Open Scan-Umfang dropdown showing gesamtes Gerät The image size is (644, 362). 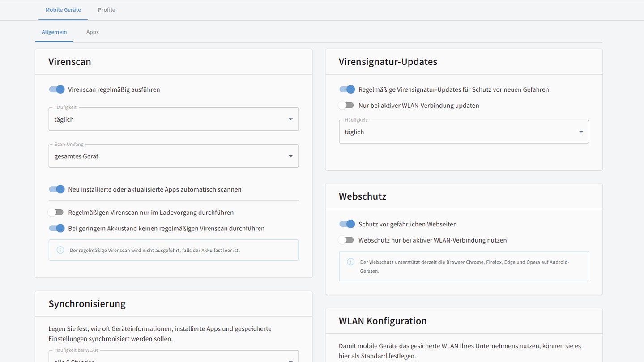(x=173, y=156)
